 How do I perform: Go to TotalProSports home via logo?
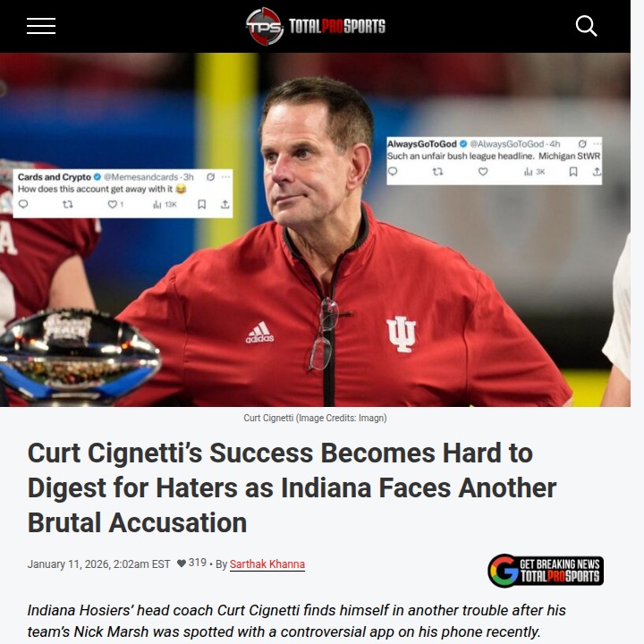point(316,26)
